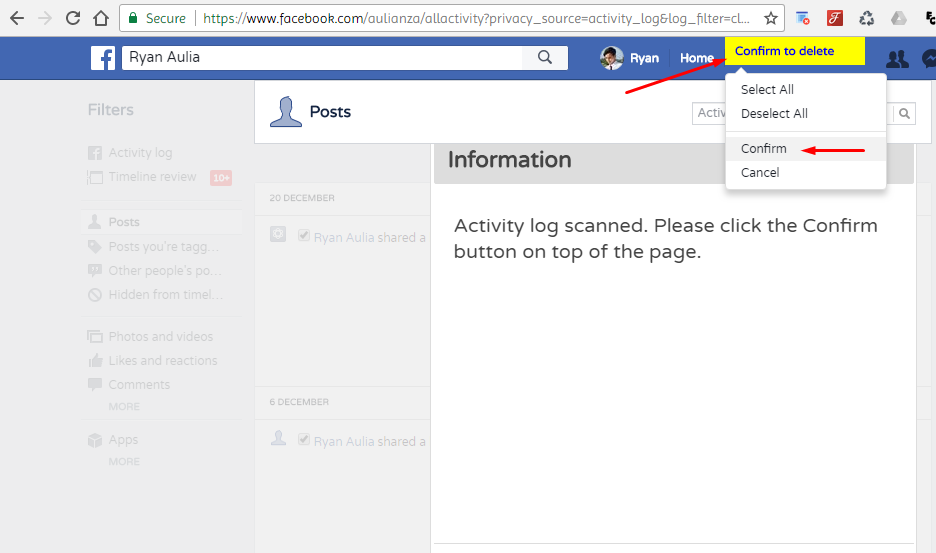Go back using browser back arrow

[17, 19]
